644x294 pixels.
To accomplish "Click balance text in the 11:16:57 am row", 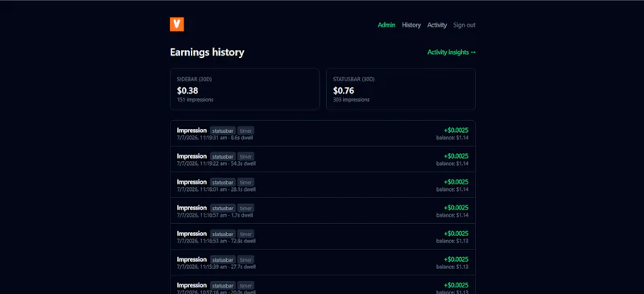I will 452,215.
